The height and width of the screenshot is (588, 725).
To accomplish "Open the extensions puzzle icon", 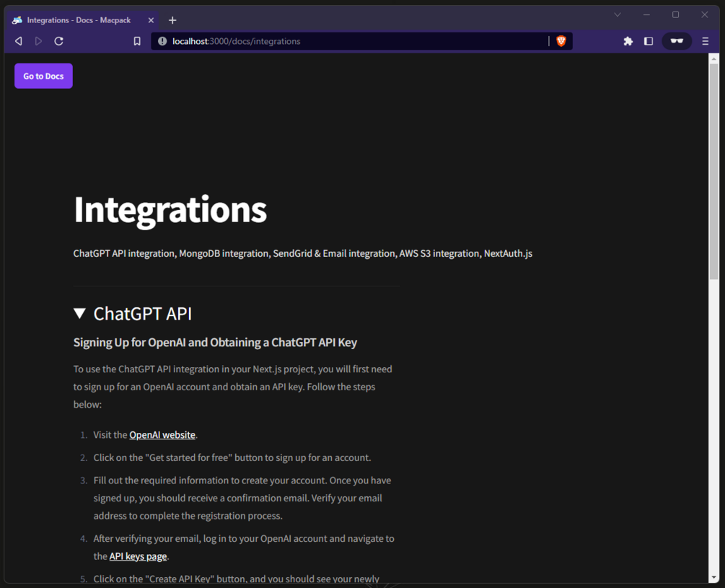I will click(x=628, y=41).
